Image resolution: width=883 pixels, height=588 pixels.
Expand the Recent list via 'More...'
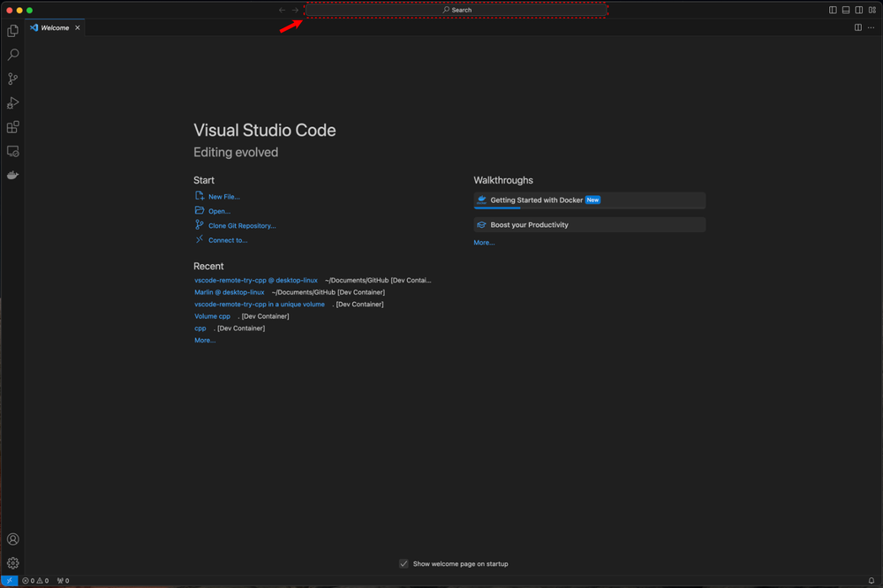click(x=204, y=339)
